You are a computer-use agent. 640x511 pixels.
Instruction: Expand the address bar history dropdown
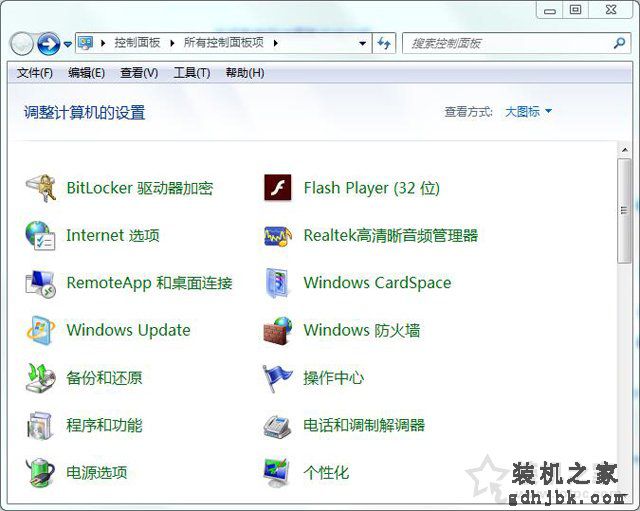pyautogui.click(x=362, y=43)
